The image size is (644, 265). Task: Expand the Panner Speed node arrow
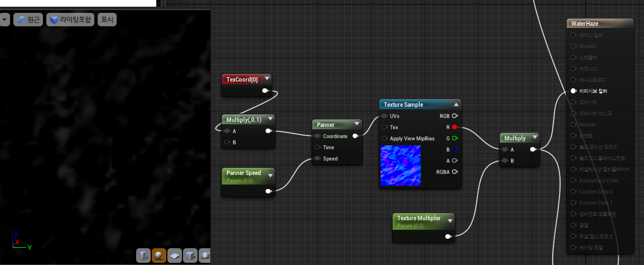tap(270, 176)
